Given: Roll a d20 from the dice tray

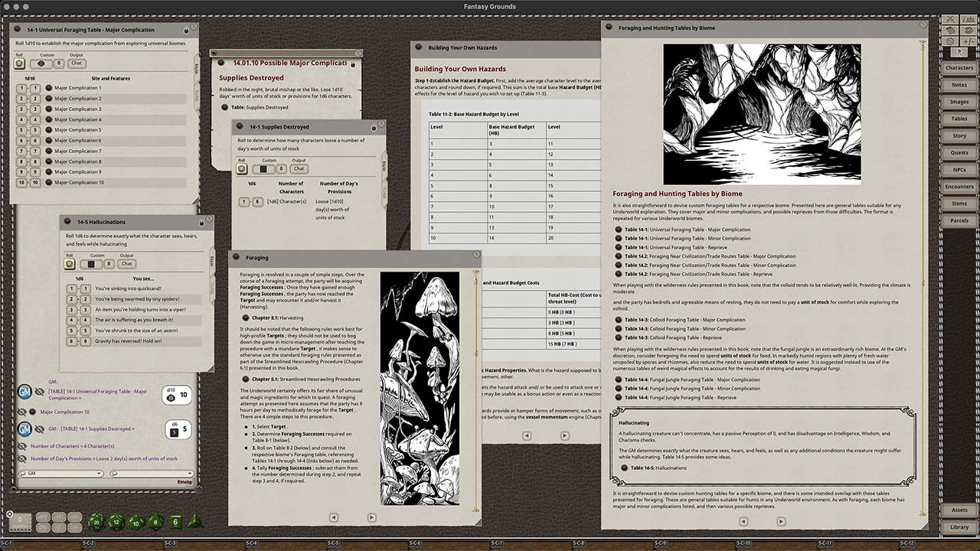Looking at the screenshot, I should click(x=96, y=522).
